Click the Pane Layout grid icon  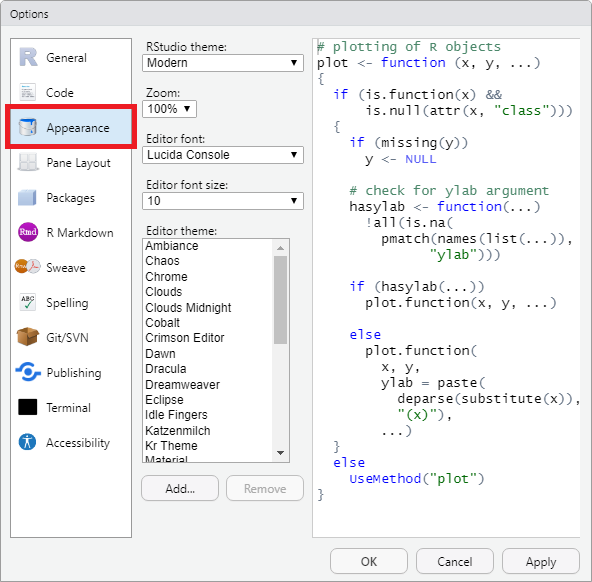pyautogui.click(x=28, y=162)
